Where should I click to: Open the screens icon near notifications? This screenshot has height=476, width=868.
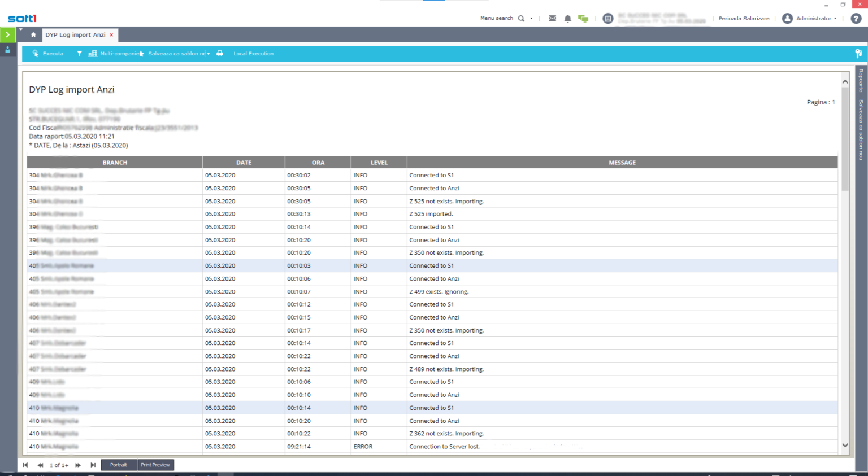(x=583, y=18)
